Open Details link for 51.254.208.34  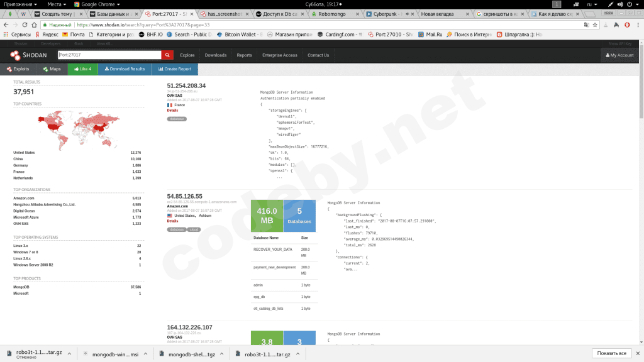tap(172, 111)
